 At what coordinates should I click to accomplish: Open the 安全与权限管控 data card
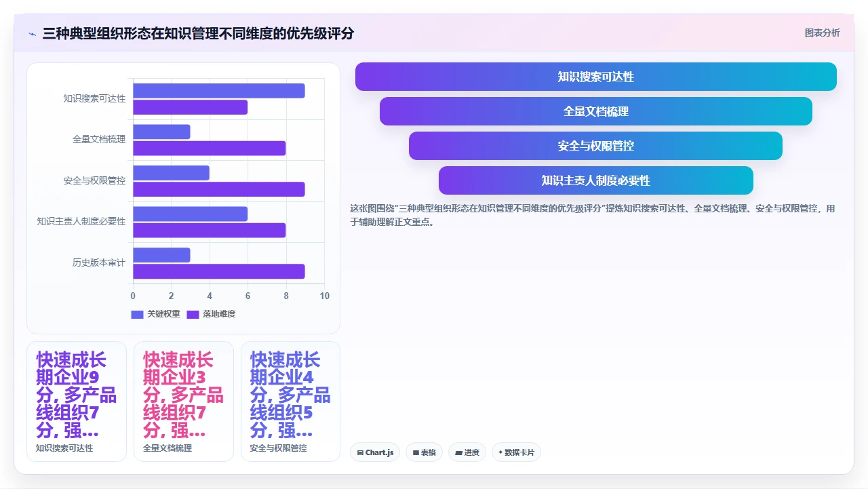tap(290, 402)
